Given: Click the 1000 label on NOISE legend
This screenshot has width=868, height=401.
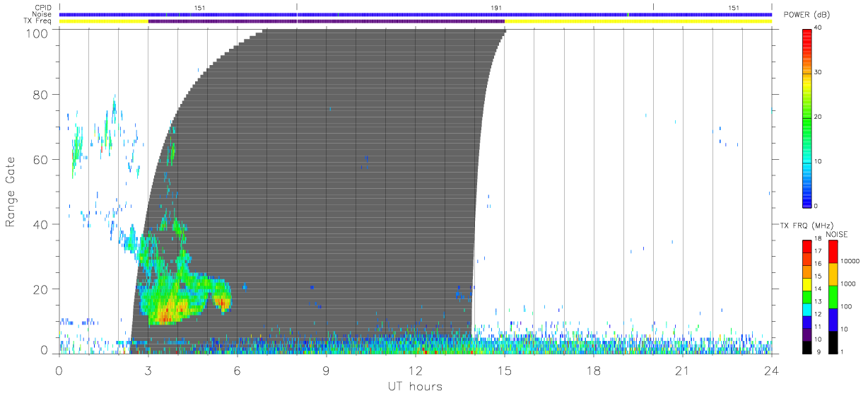Looking at the screenshot, I should point(848,284).
